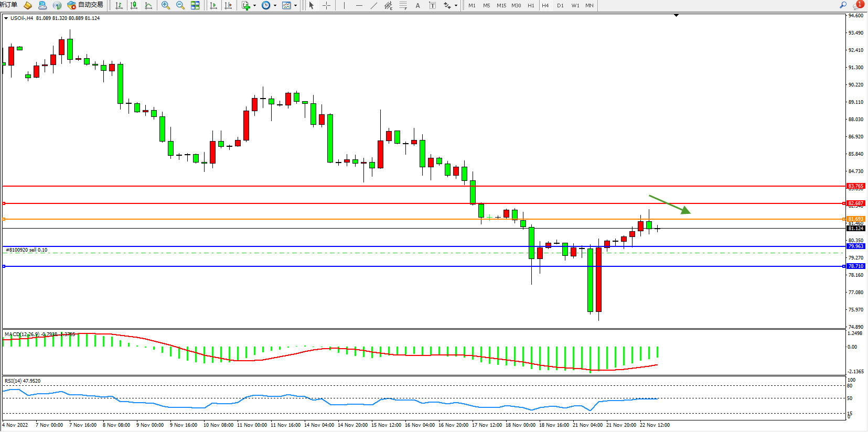
Task: Toggle candlestick chart display mode
Action: click(x=134, y=5)
